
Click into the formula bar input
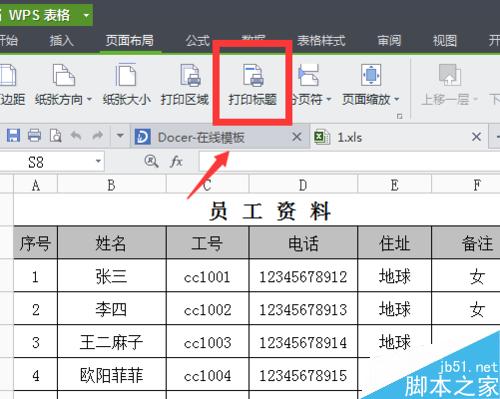pyautogui.click(x=349, y=162)
